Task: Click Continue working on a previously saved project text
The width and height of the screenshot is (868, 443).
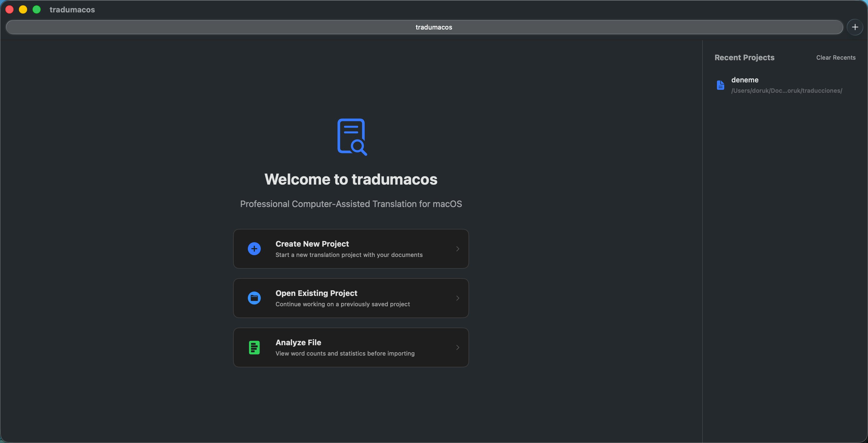Action: (343, 304)
